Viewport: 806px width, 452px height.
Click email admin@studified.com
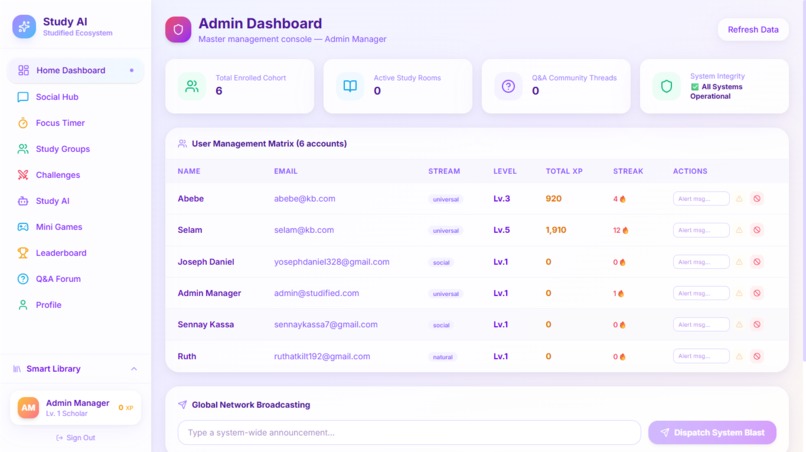317,293
